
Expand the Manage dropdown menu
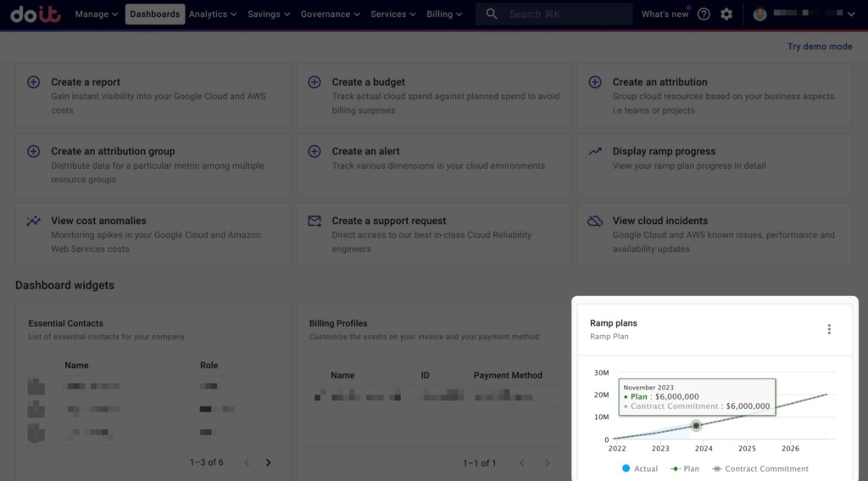click(x=97, y=14)
